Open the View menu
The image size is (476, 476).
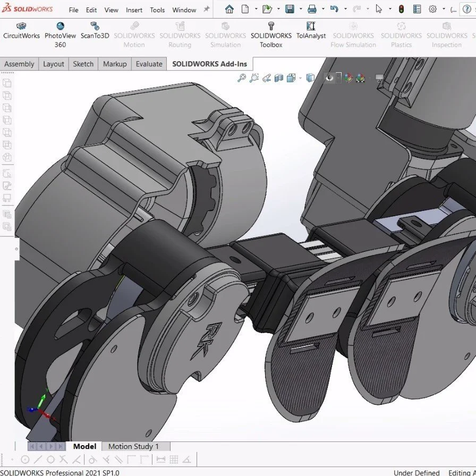click(111, 10)
